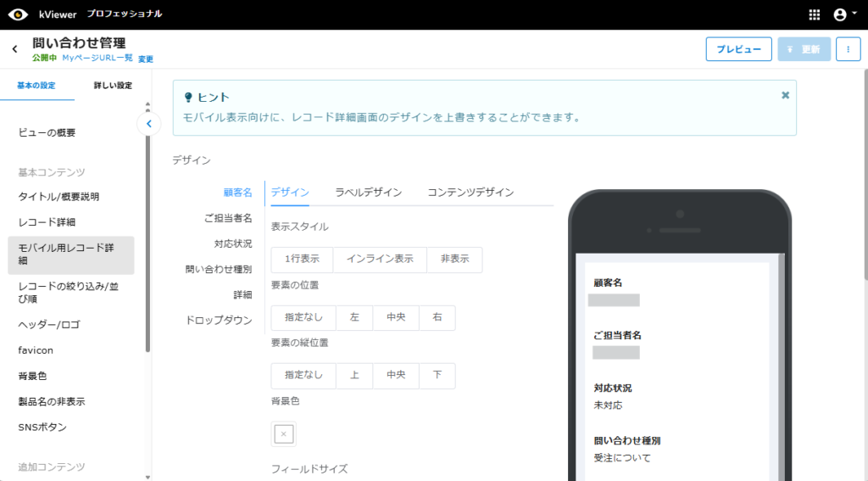The height and width of the screenshot is (481, 868).
Task: Click 未対応 value in phone preview
Action: (608, 405)
